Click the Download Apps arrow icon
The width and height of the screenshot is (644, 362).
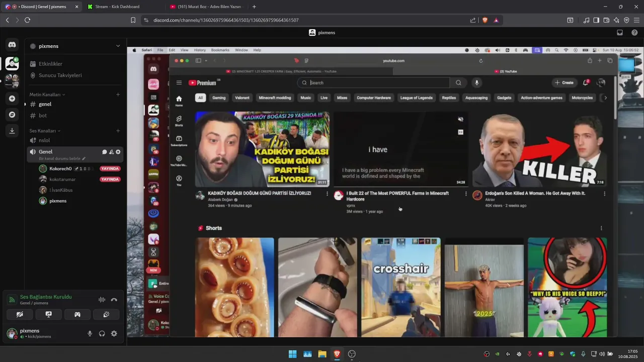[x=12, y=131]
